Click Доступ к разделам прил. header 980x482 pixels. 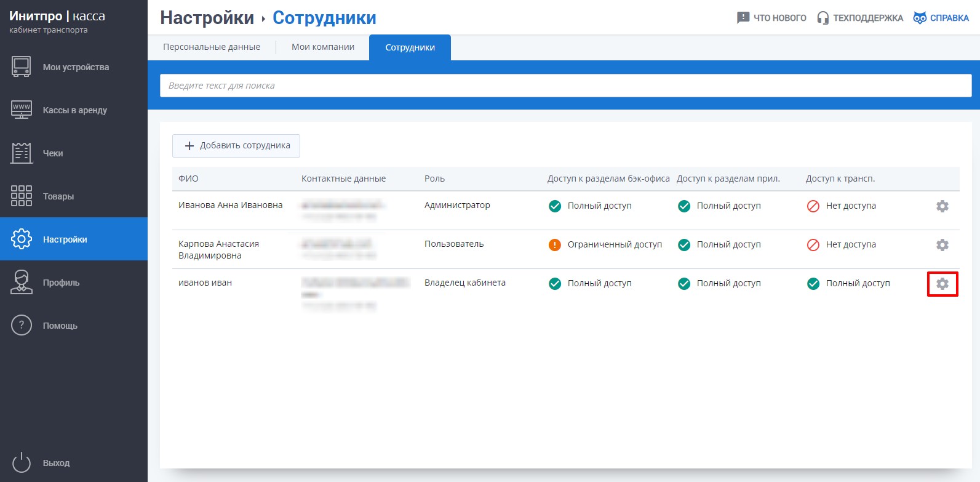click(x=728, y=179)
